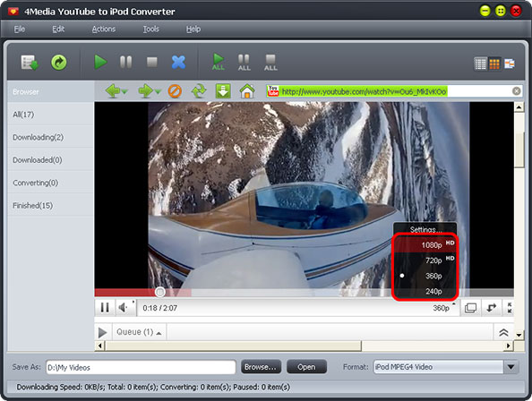Open the Help menu
532x401 pixels.
click(x=193, y=30)
